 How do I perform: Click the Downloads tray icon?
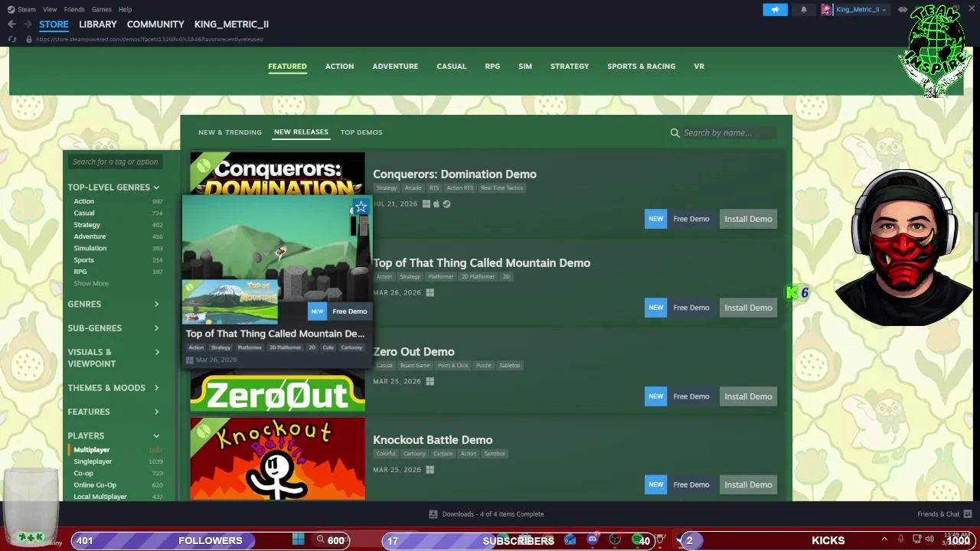point(433,514)
